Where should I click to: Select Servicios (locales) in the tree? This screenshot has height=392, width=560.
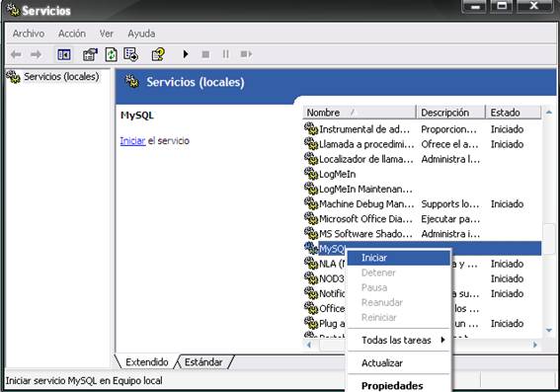tap(61, 76)
